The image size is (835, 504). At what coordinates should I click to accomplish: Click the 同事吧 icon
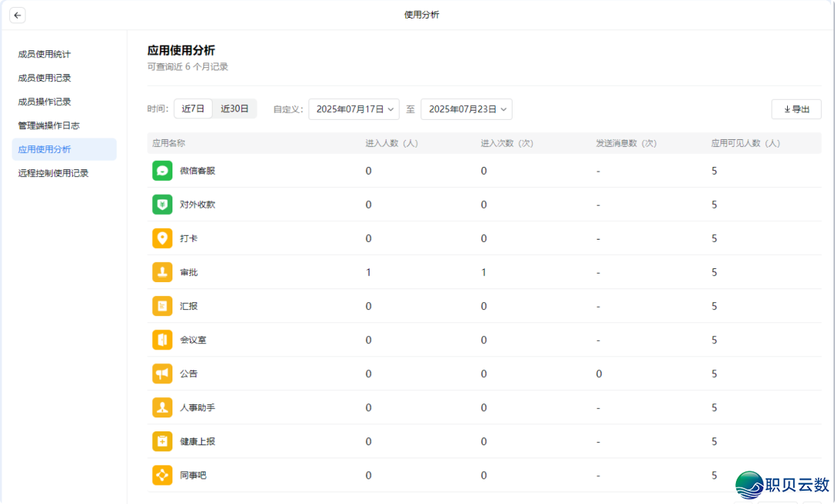point(162,475)
